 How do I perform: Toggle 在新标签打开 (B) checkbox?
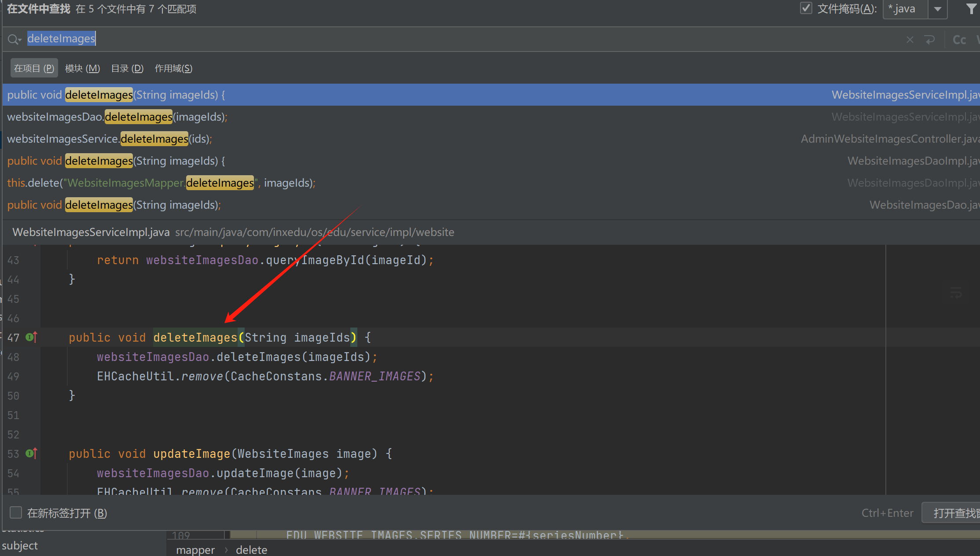[16, 512]
